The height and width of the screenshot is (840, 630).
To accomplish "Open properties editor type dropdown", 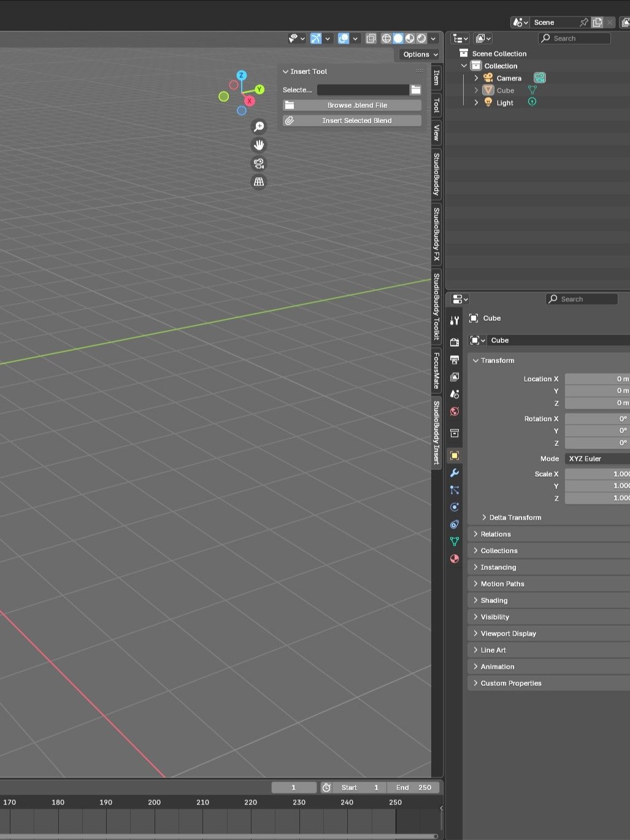I will click(x=460, y=299).
